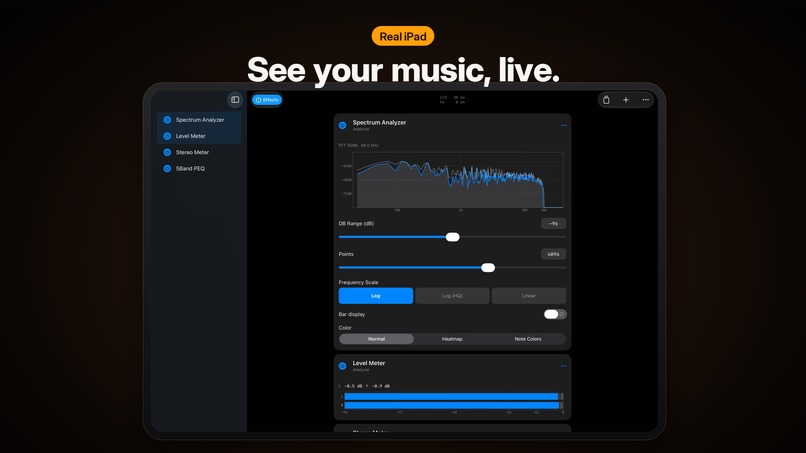
Task: Select Linear frequency scale
Action: (528, 296)
